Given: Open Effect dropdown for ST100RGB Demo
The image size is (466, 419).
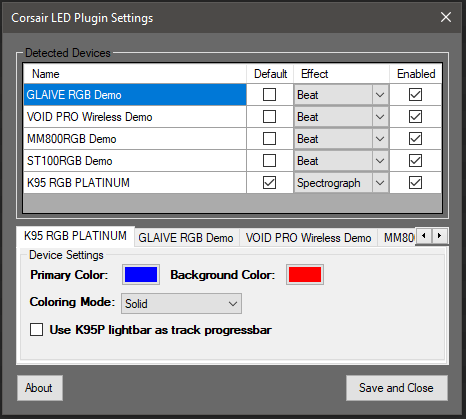Looking at the screenshot, I should [x=341, y=161].
